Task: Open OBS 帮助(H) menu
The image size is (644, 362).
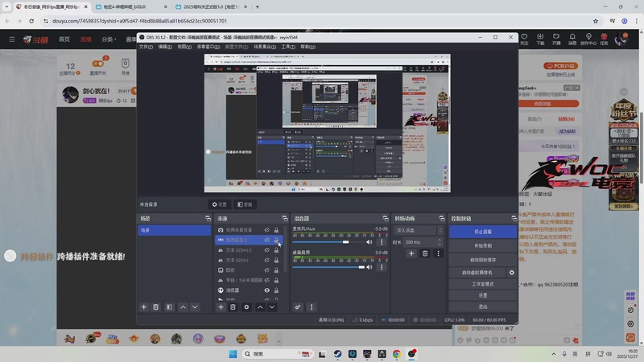Action: point(308,47)
